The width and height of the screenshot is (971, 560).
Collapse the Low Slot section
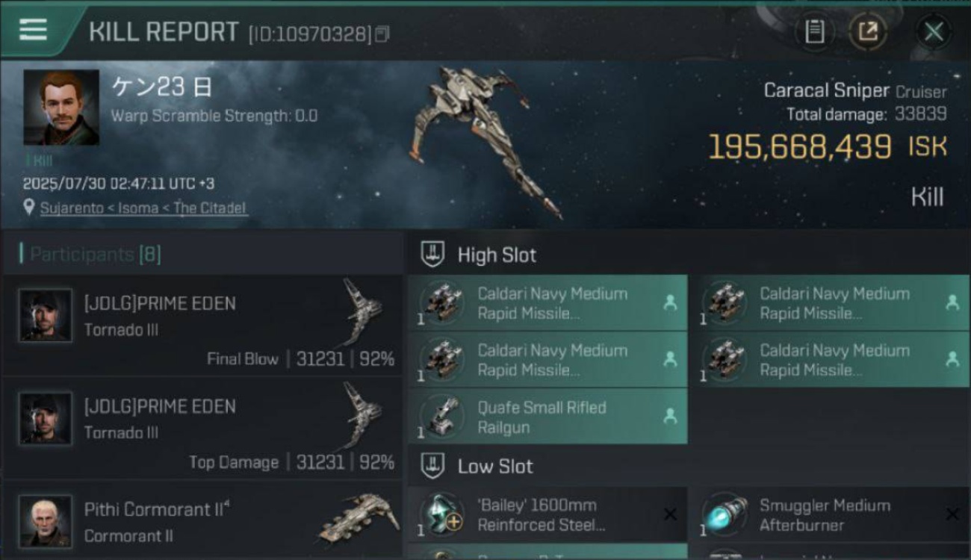[x=433, y=467]
